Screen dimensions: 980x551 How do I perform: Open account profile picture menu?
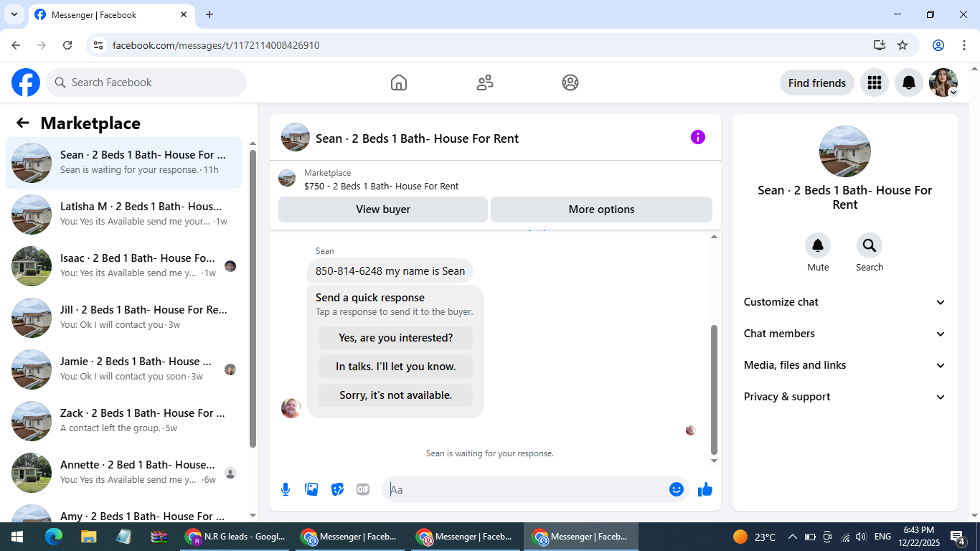943,83
